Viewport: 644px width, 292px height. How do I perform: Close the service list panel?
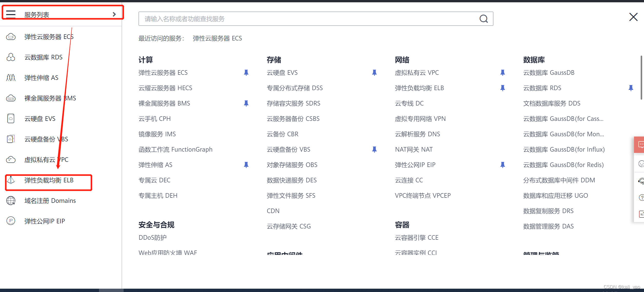tap(633, 17)
